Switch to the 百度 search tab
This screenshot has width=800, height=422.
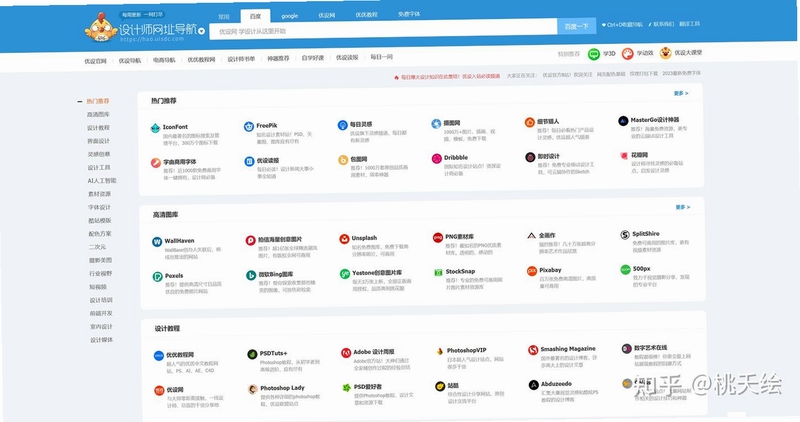pyautogui.click(x=256, y=16)
